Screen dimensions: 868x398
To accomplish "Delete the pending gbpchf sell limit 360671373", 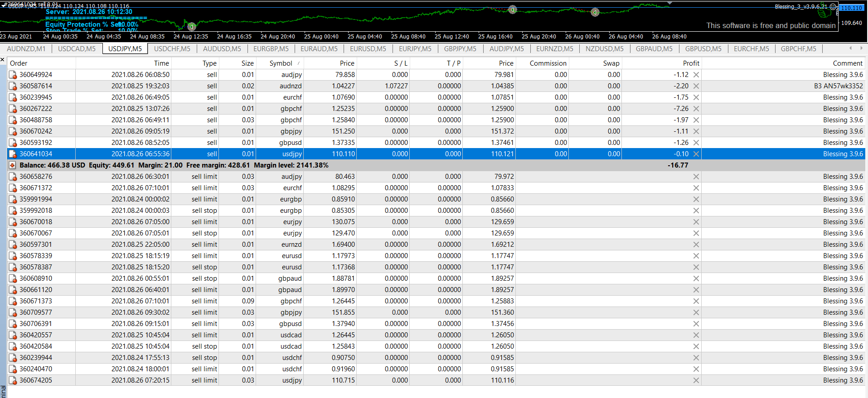I will [x=696, y=301].
